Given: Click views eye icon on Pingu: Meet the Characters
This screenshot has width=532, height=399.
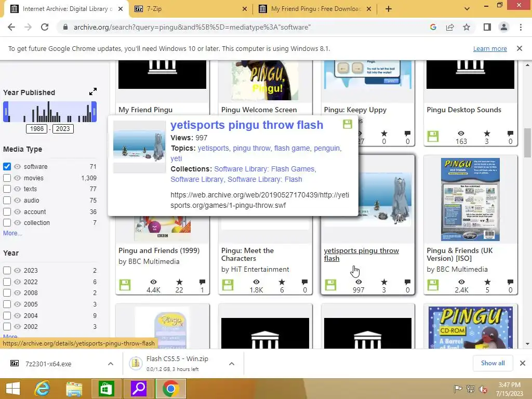Looking at the screenshot, I should pos(256,282).
